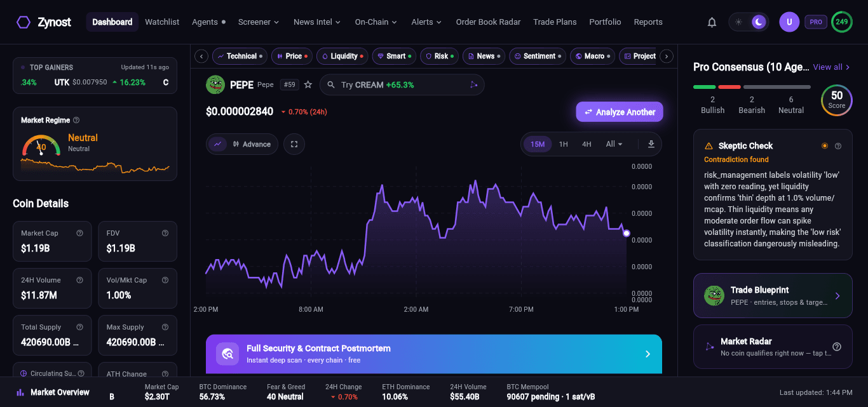Click the Skeptic Check help icon
The width and height of the screenshot is (868, 407).
(838, 145)
